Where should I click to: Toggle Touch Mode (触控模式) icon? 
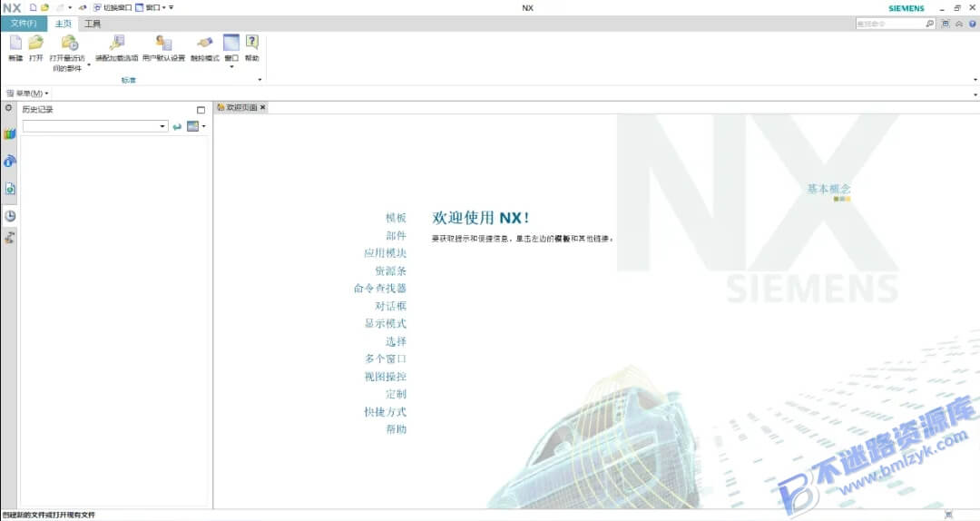point(204,44)
